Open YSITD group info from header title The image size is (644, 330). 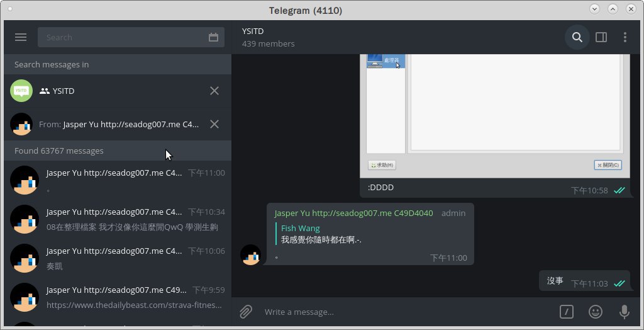253,31
